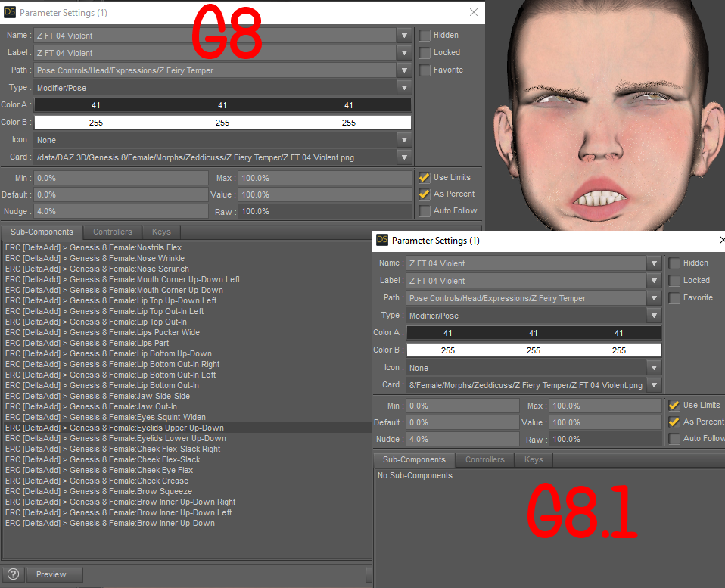The height and width of the screenshot is (588, 725).
Task: Disable As Percent in G8.1 window
Action: (x=674, y=422)
